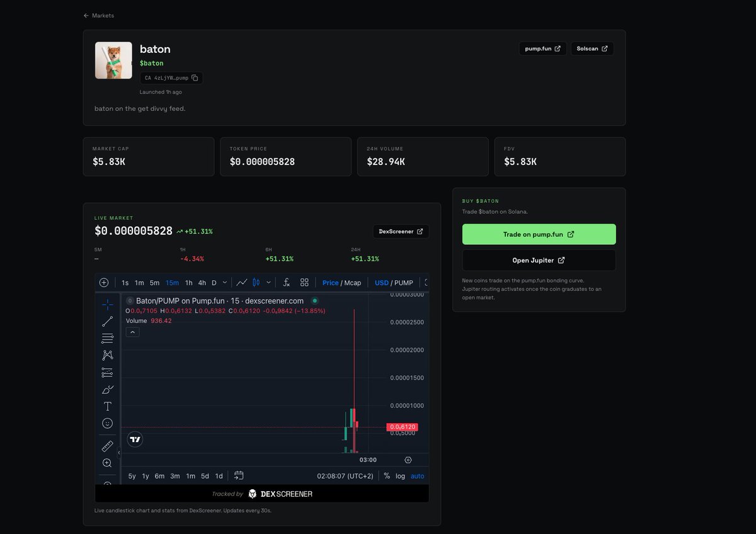Toggle percent scale mode
756x534 pixels.
[387, 476]
